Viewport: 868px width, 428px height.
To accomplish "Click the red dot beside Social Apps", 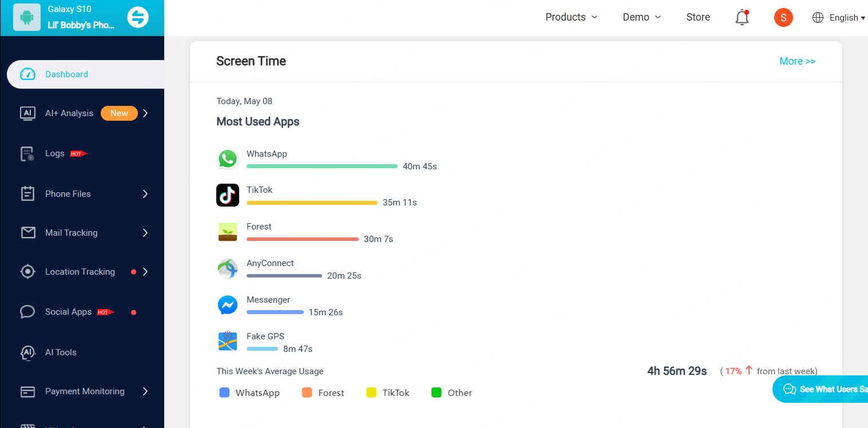I will tap(133, 312).
